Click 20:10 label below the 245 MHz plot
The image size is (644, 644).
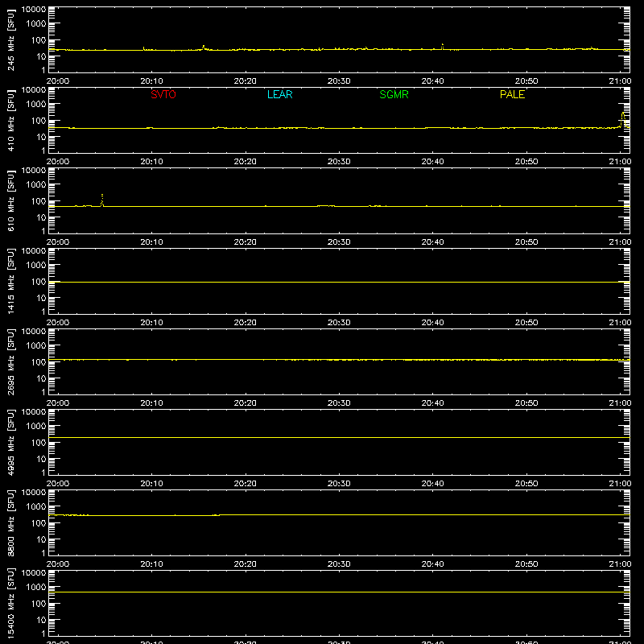tap(151, 81)
